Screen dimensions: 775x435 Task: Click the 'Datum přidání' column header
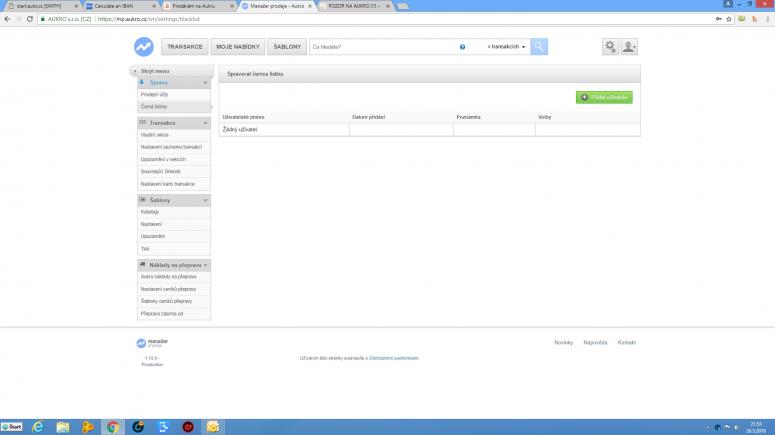[369, 117]
